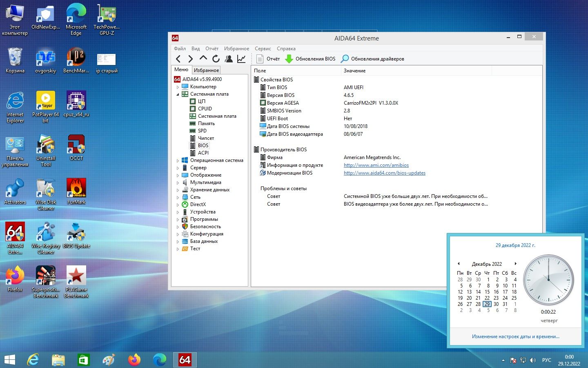Screen dimensions: 588x368
Task: Go forward with the right arrow toolbar icon
Action: coord(191,59)
